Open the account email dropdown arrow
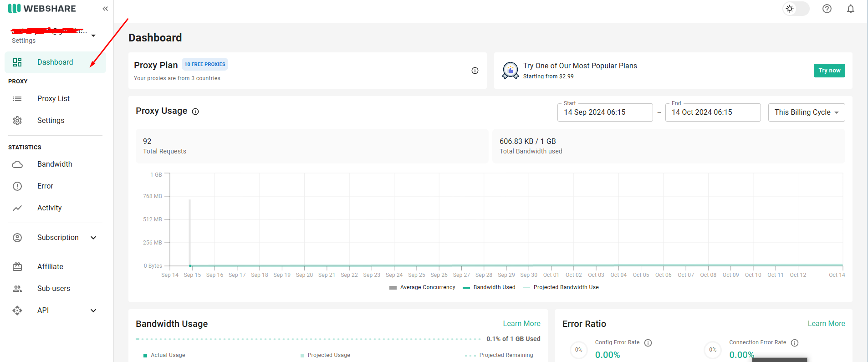868x362 pixels. pyautogui.click(x=93, y=36)
